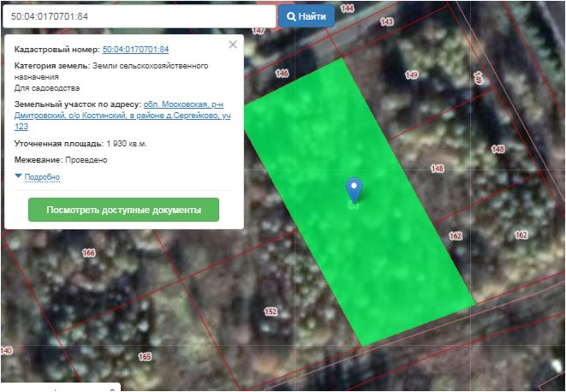
Task: Select parcel number 166 on map
Action: 88,253
